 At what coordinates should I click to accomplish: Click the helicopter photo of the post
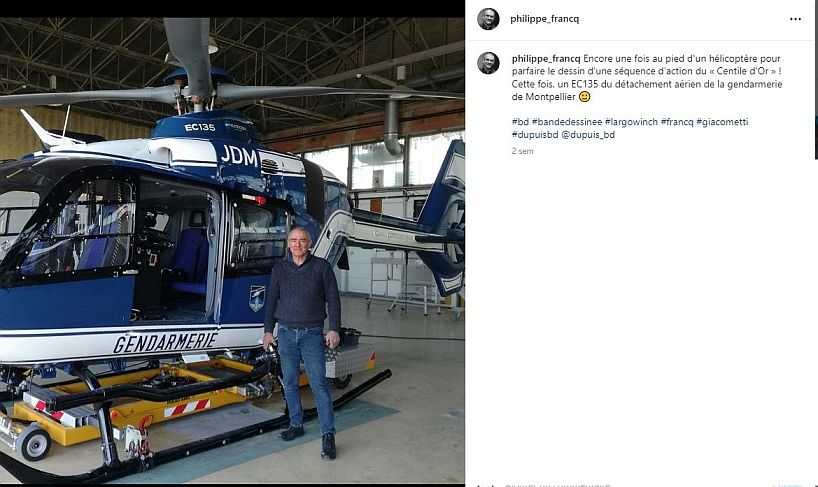pyautogui.click(x=232, y=250)
